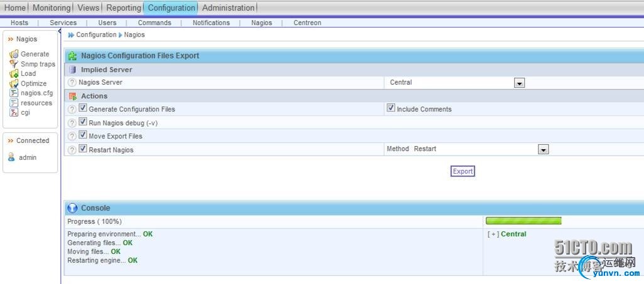Screen dimensions: 644x284
Task: Click the 'Preparing environment... OK' console line
Action: [x=110, y=234]
